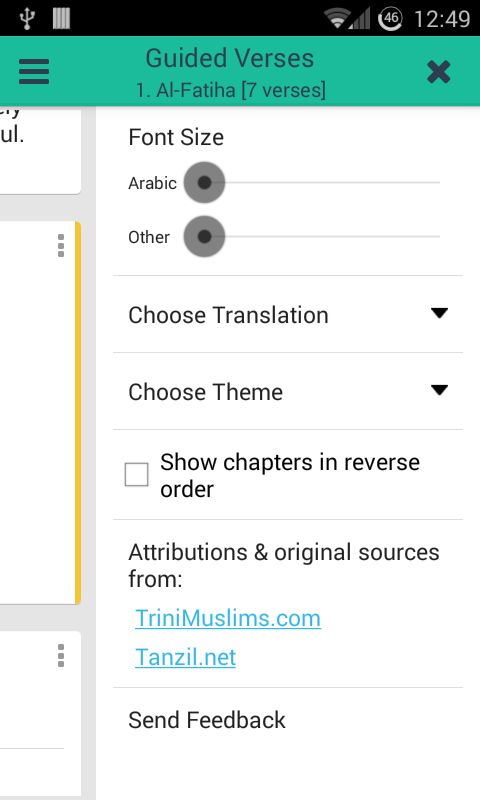Tap the barcode notification icon
Viewport: 480px width, 800px height.
61,18
